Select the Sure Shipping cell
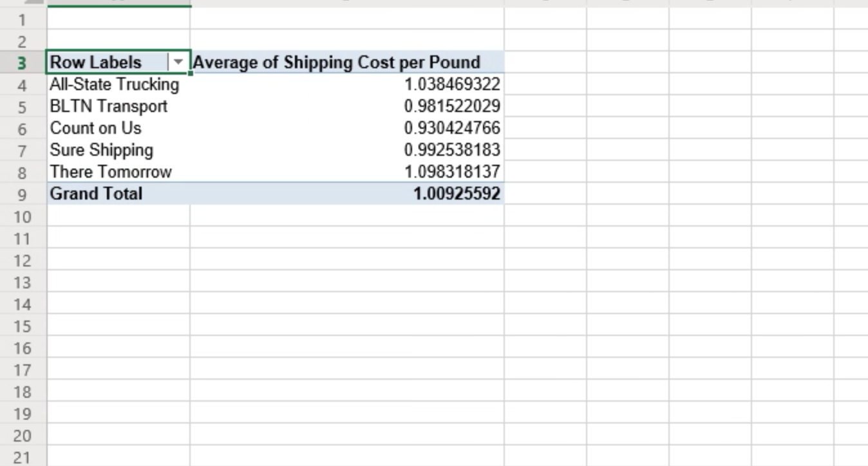Screen dimensions: 868x466 click(x=118, y=150)
